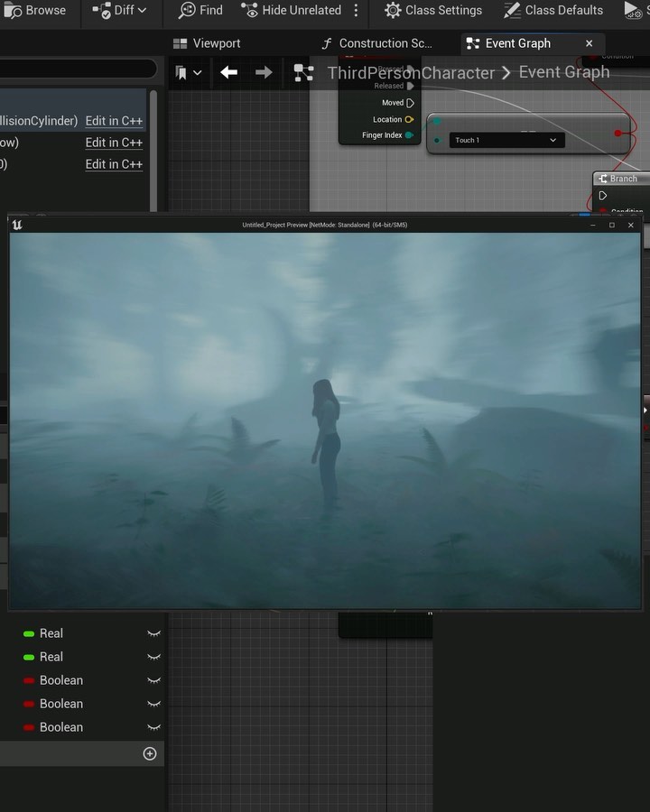Expand the Diff dropdown menu

pyautogui.click(x=142, y=11)
